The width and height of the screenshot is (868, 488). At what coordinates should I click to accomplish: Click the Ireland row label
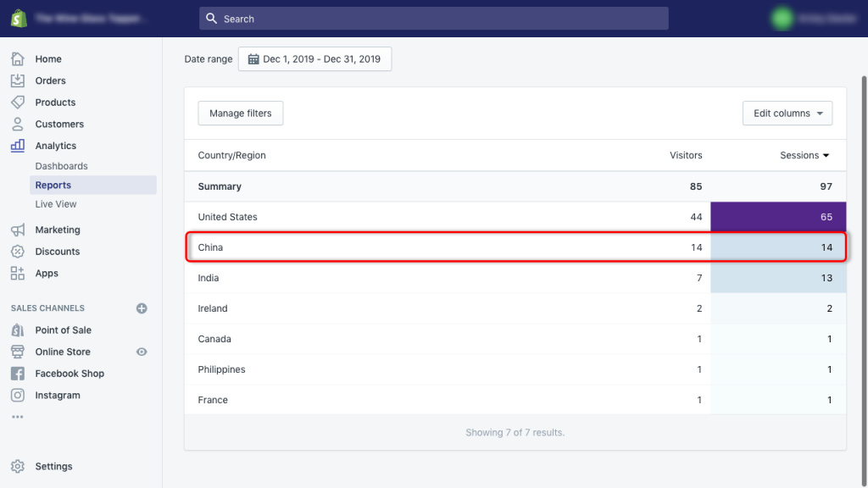pyautogui.click(x=213, y=308)
